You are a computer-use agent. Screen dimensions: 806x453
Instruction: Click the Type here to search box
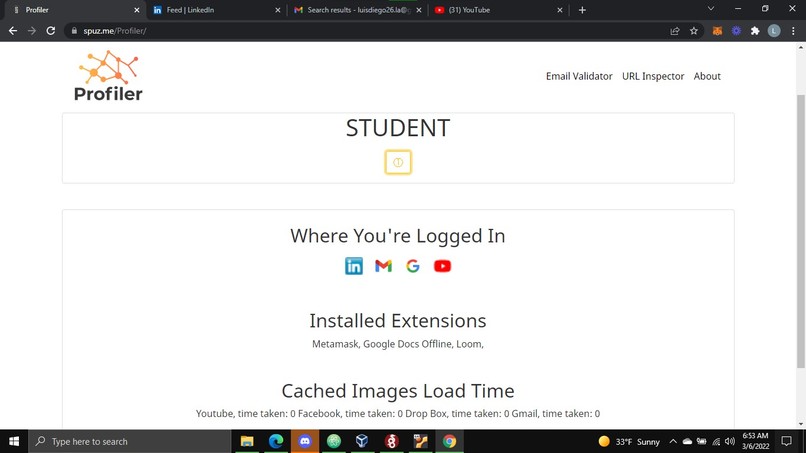tap(130, 441)
